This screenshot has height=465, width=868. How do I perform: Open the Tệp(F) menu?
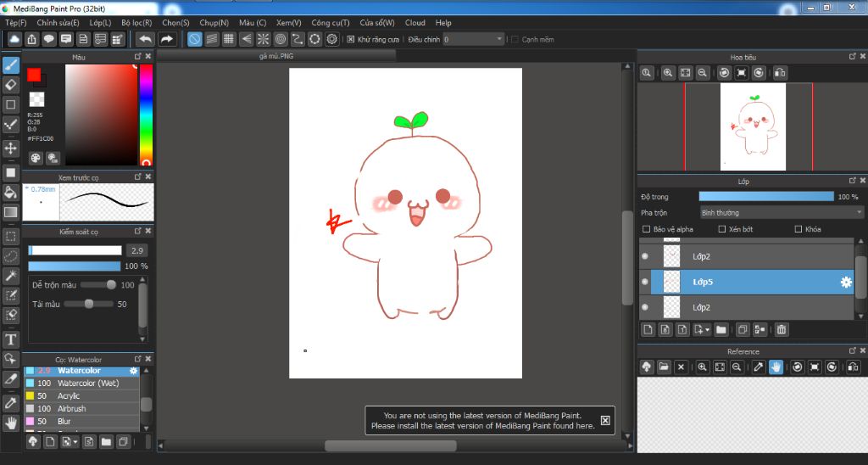15,23
